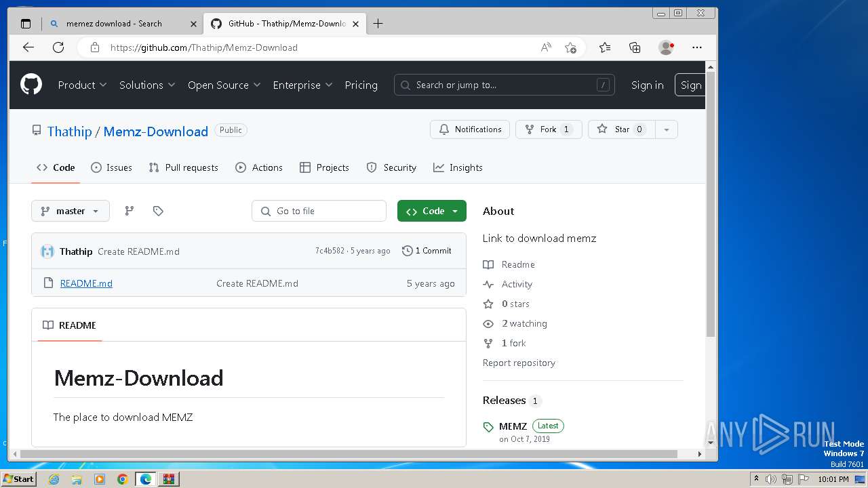868x488 pixels.
Task: Open the Actions tab
Action: [x=259, y=167]
